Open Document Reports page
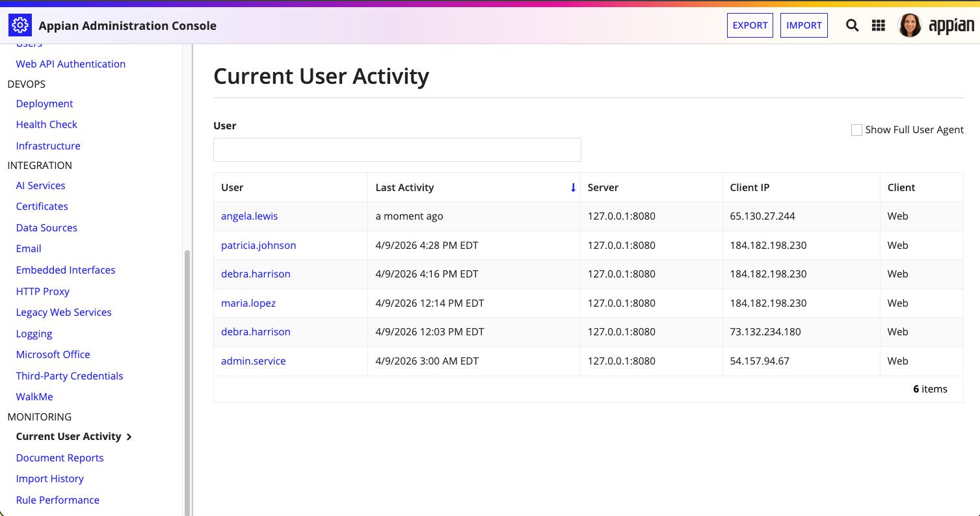 point(60,458)
